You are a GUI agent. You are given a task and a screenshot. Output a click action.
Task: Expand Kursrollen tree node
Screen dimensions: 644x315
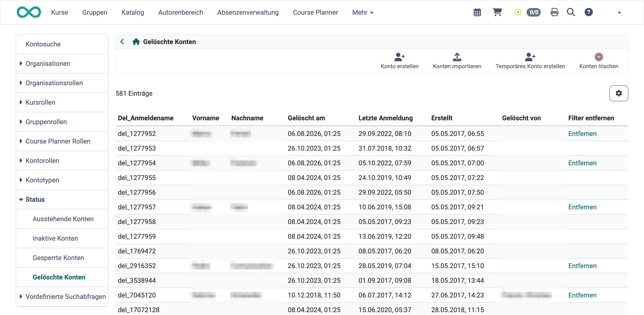[x=21, y=102]
